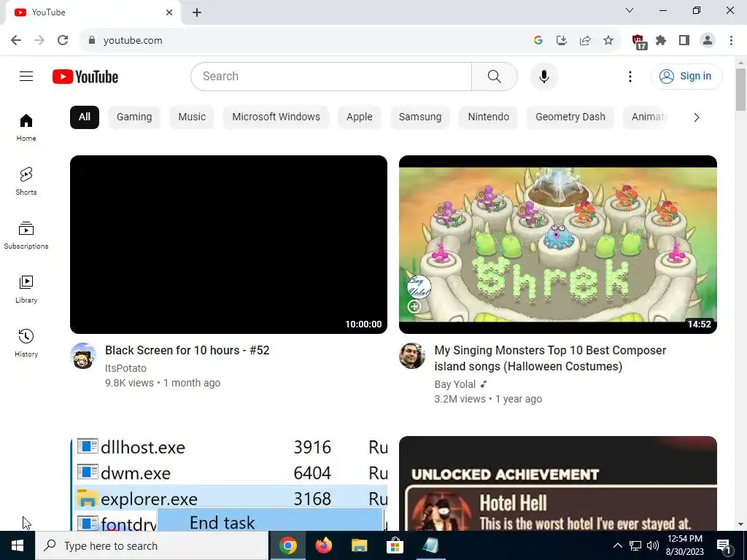Open Library in sidebar
747x560 pixels.
(x=26, y=289)
